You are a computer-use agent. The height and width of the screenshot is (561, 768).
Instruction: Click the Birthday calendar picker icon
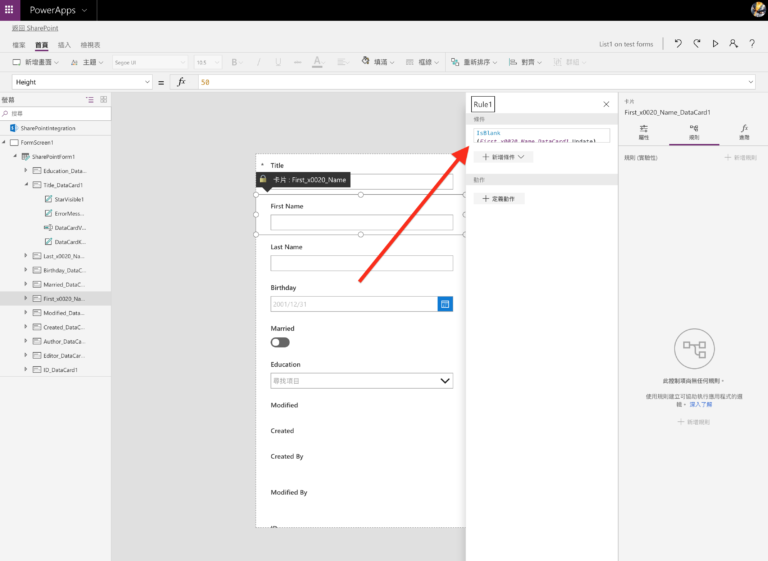point(445,304)
